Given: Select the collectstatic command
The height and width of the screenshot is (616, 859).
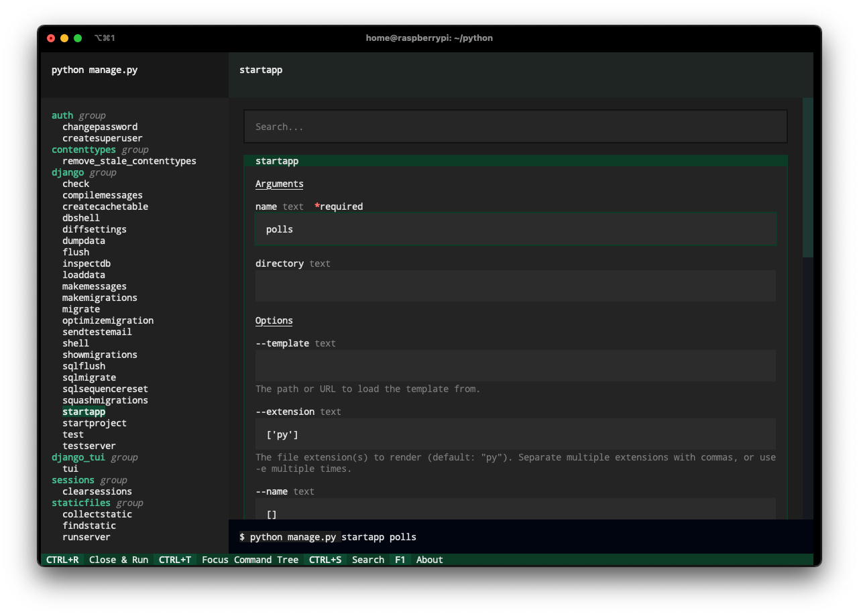Looking at the screenshot, I should pyautogui.click(x=97, y=514).
